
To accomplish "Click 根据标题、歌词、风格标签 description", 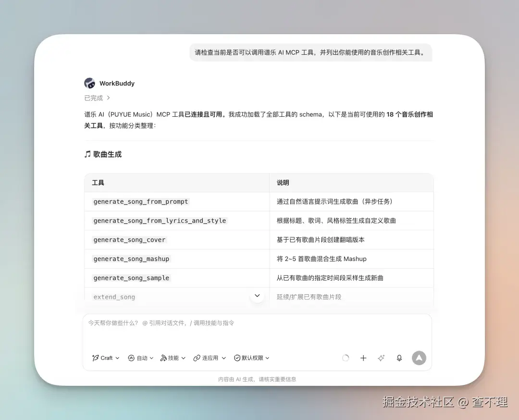I will (x=336, y=221).
